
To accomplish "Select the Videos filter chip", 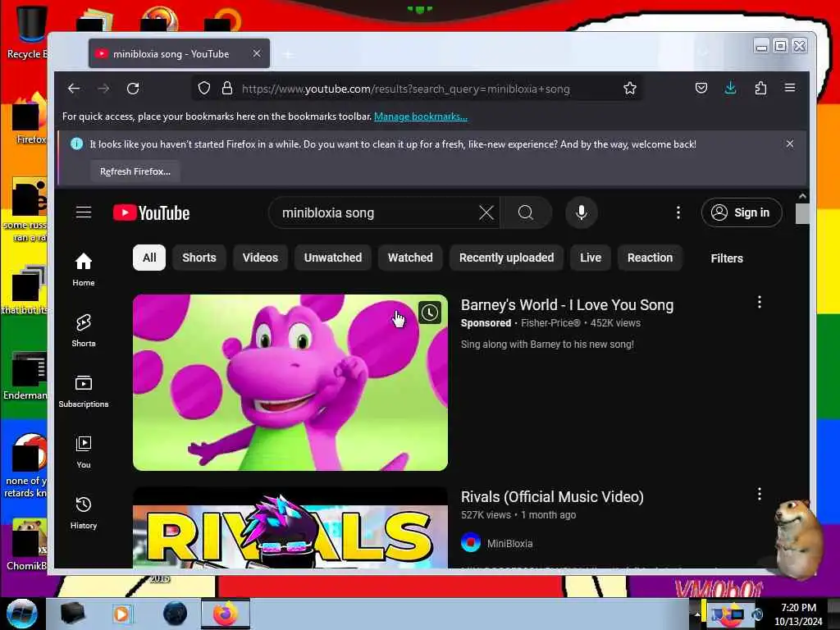I will click(260, 258).
